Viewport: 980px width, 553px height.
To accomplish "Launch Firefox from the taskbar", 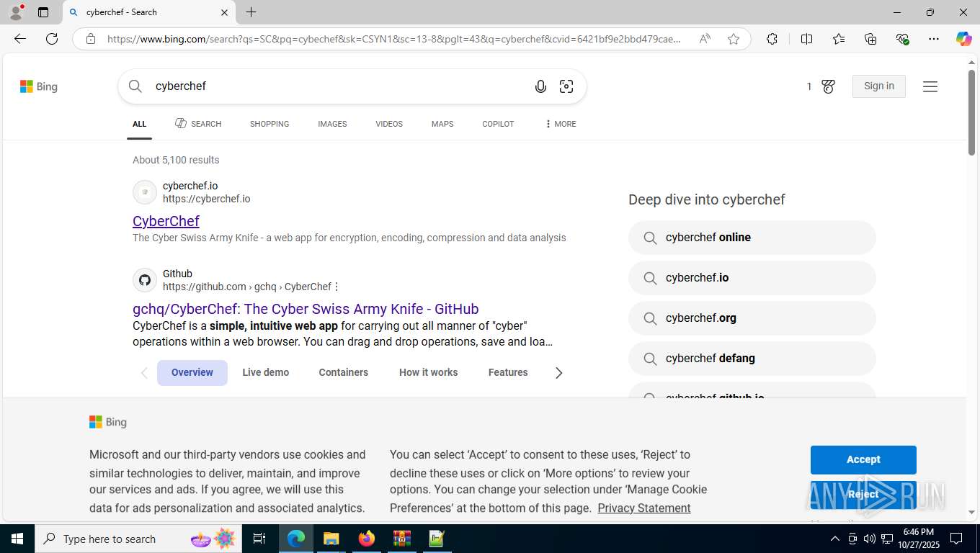I will 366,539.
